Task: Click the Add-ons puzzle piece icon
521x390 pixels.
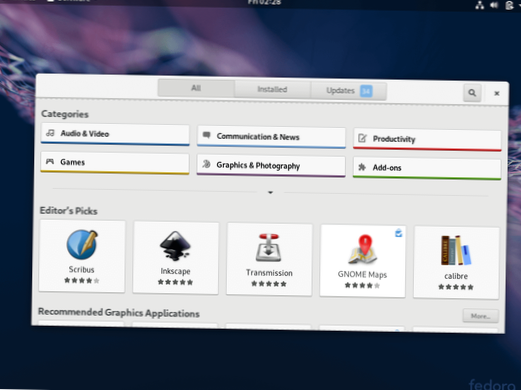Action: point(362,167)
